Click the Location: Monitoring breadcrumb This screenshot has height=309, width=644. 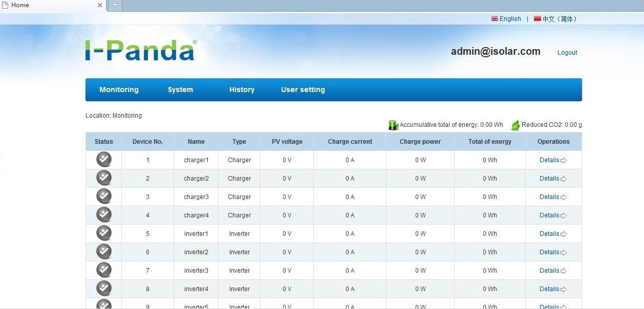tap(114, 116)
